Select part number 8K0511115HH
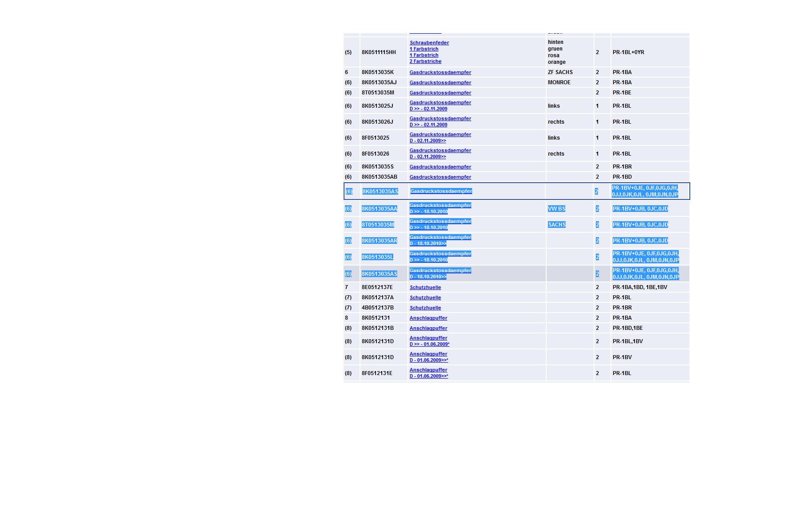This screenshot has width=798, height=532. (x=379, y=52)
